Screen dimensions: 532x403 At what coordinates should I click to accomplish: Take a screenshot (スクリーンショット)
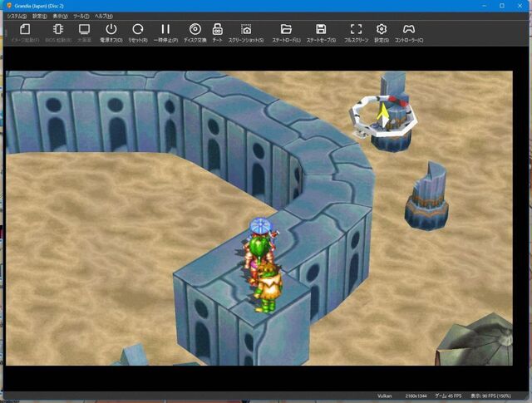[246, 32]
